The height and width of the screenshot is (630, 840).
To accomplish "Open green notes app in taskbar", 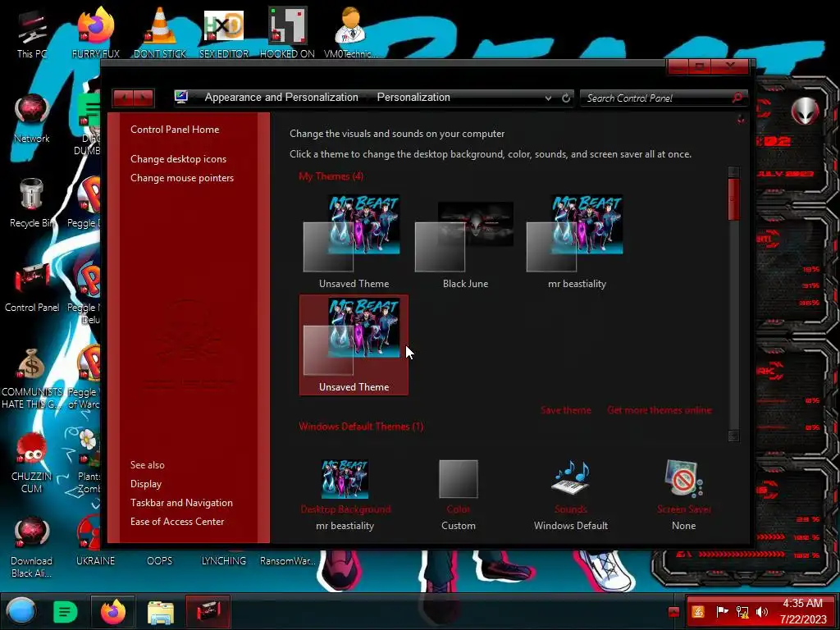I will (66, 612).
